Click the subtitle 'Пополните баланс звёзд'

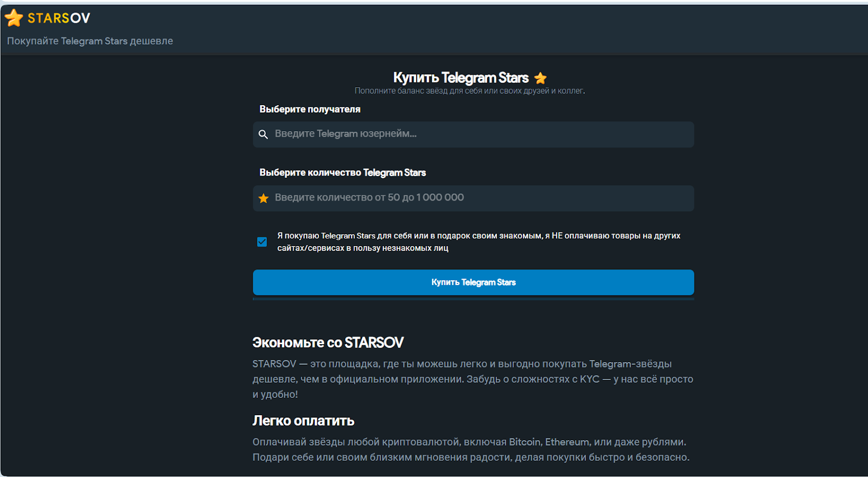click(470, 91)
